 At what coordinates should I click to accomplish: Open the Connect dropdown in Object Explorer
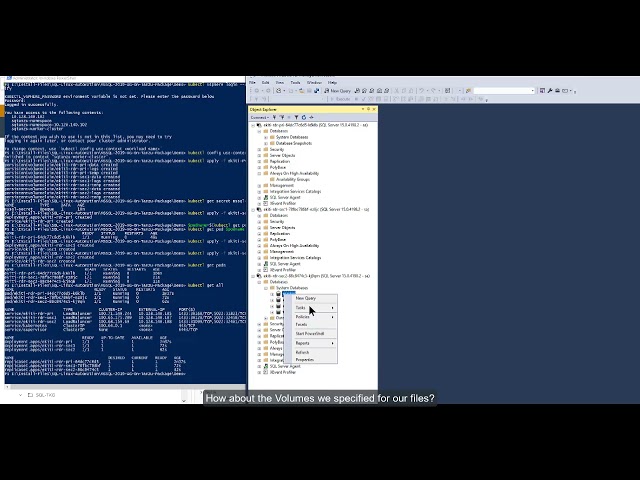coord(260,118)
